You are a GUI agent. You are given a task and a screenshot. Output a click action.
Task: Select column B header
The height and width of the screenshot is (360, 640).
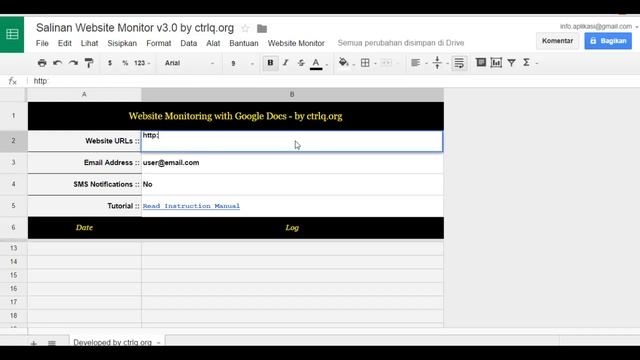(x=292, y=94)
